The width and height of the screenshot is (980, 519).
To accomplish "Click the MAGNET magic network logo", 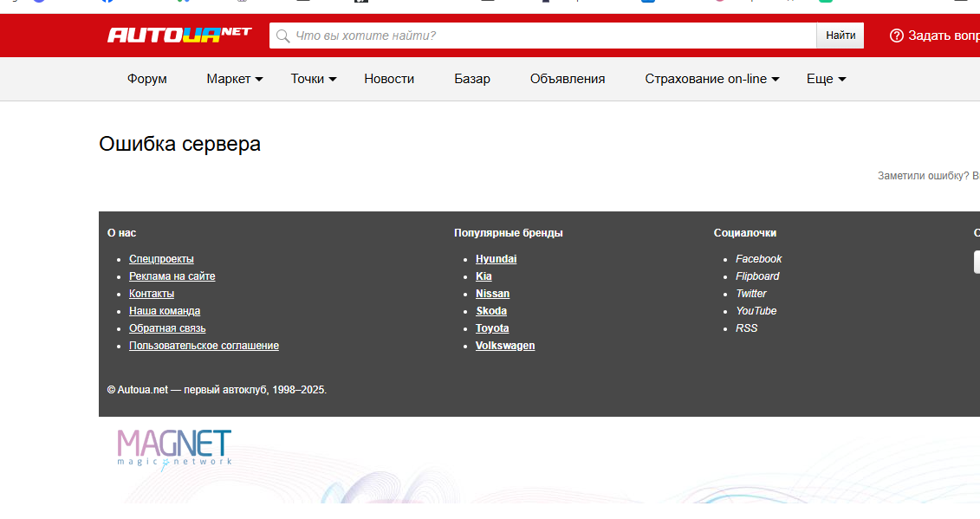I will click(174, 447).
